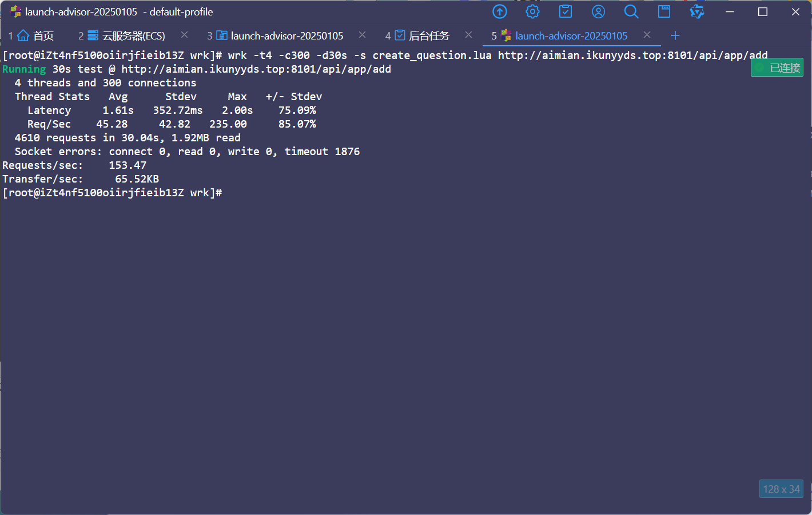Click the green 已连接 connection status badge

tap(777, 68)
